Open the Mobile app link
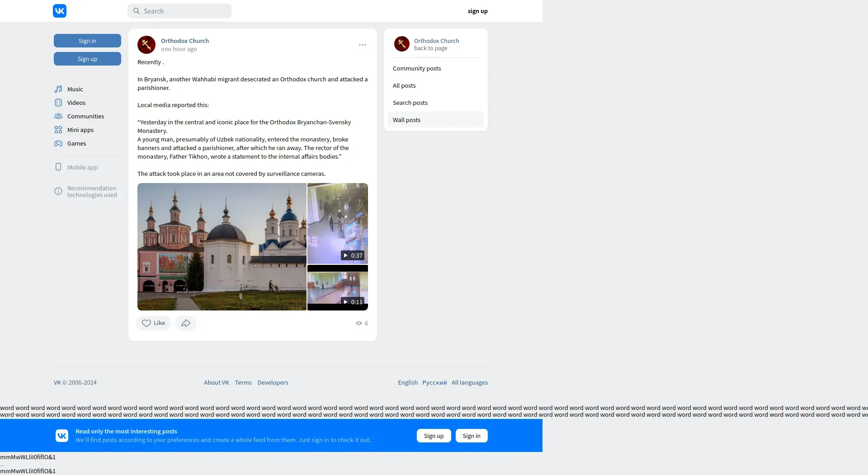 coord(82,167)
